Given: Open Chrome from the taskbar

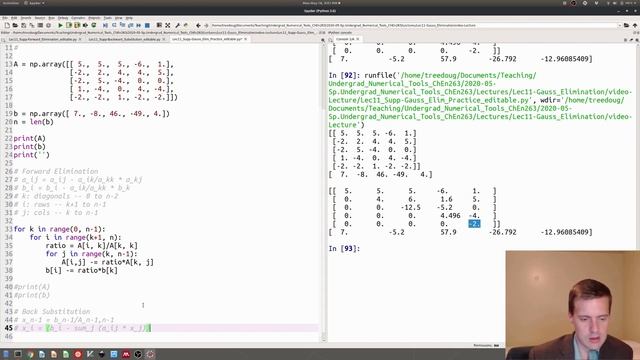Looking at the screenshot, I should 30,354.
